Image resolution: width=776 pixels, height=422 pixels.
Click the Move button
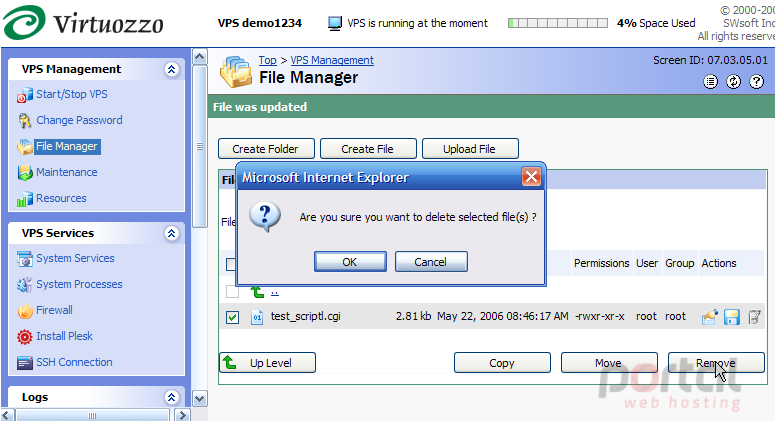pos(609,363)
